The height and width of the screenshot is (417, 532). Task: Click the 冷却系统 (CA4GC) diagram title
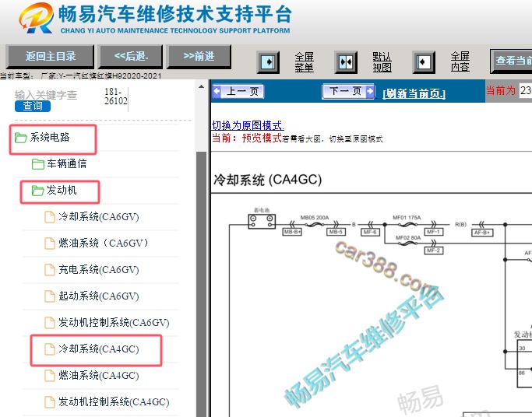pyautogui.click(x=268, y=180)
